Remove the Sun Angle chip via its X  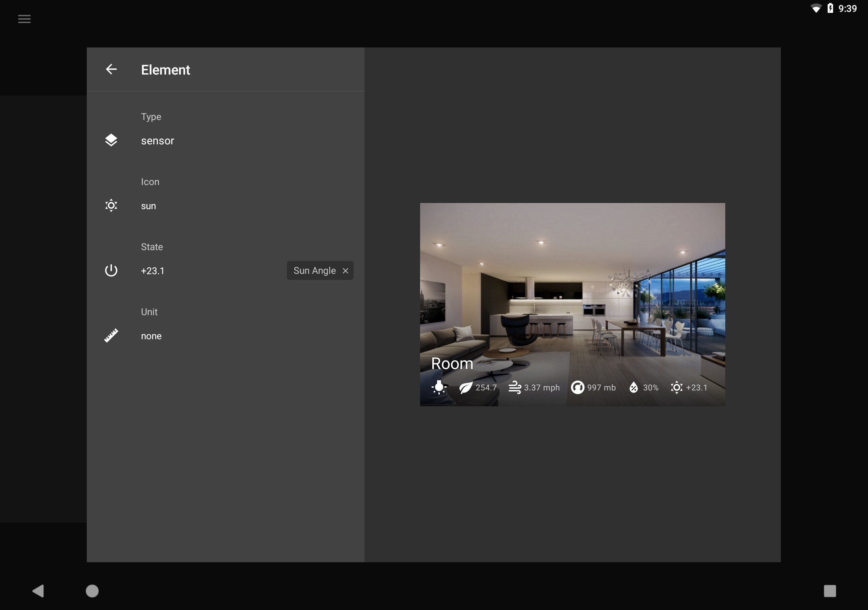click(x=345, y=270)
